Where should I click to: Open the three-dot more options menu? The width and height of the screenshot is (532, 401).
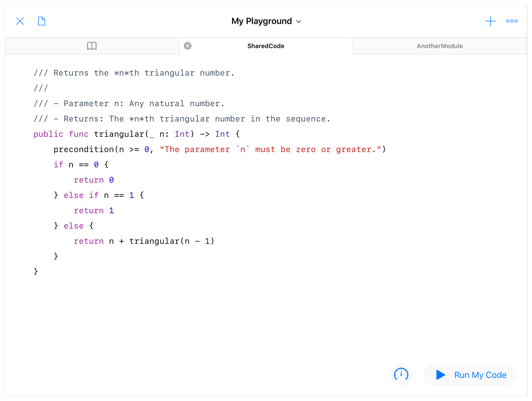click(x=512, y=21)
